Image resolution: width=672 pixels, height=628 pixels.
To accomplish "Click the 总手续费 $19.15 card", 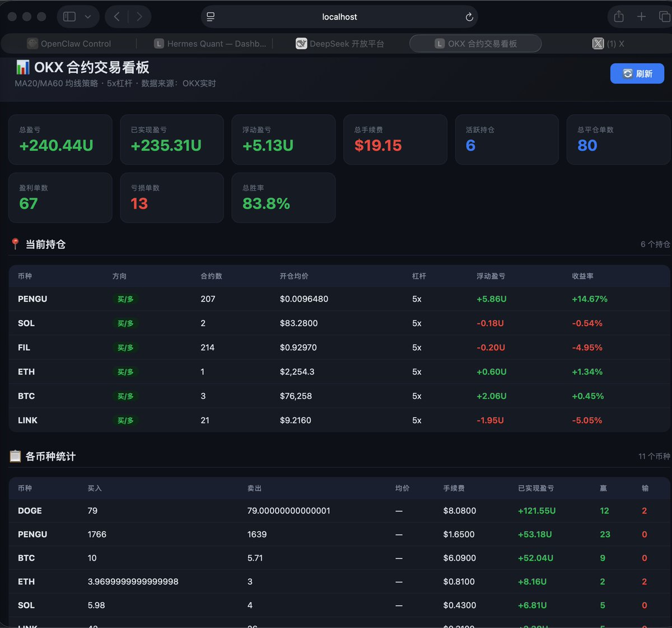I will coord(395,139).
